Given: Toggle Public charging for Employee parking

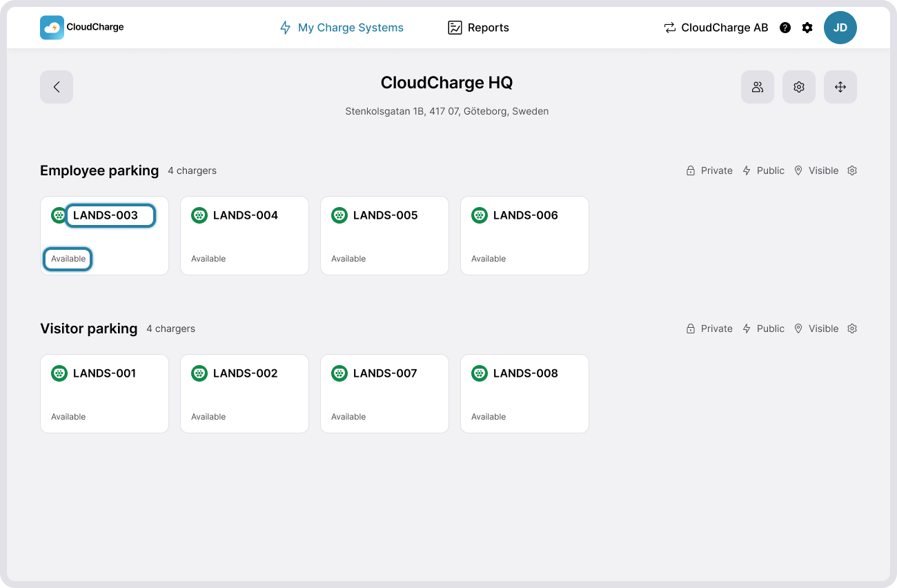Looking at the screenshot, I should tap(763, 170).
